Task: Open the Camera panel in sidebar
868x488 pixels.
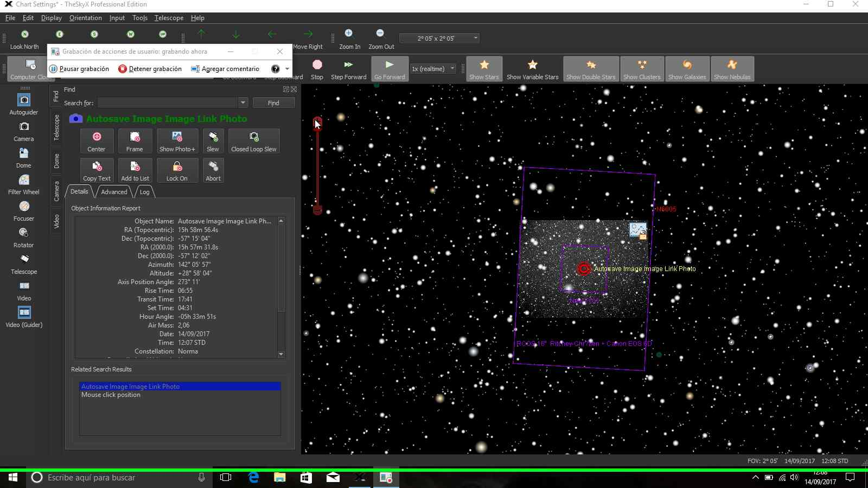Action: click(24, 131)
